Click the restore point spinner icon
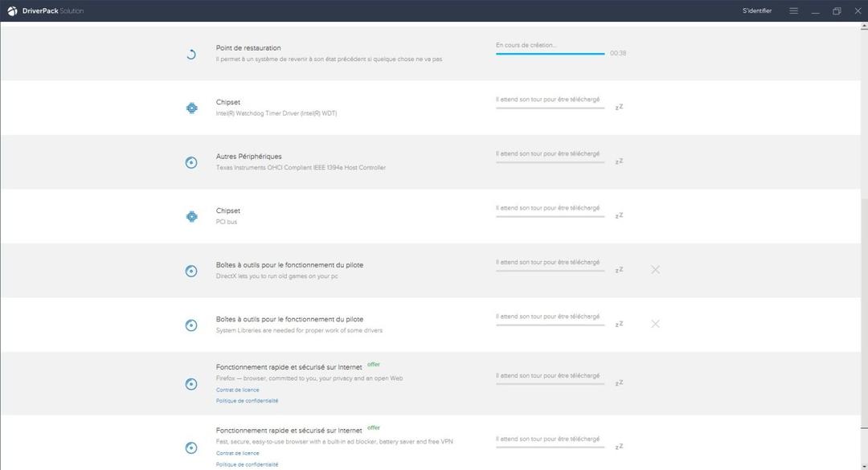This screenshot has height=470, width=868. point(191,55)
